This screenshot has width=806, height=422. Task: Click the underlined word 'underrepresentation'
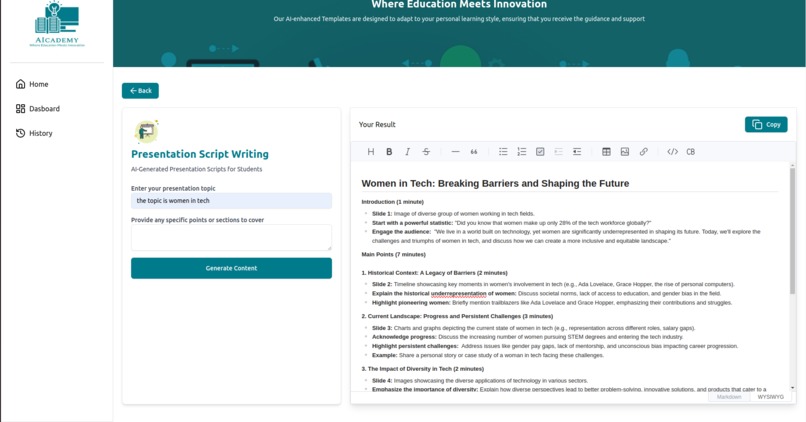click(x=459, y=293)
